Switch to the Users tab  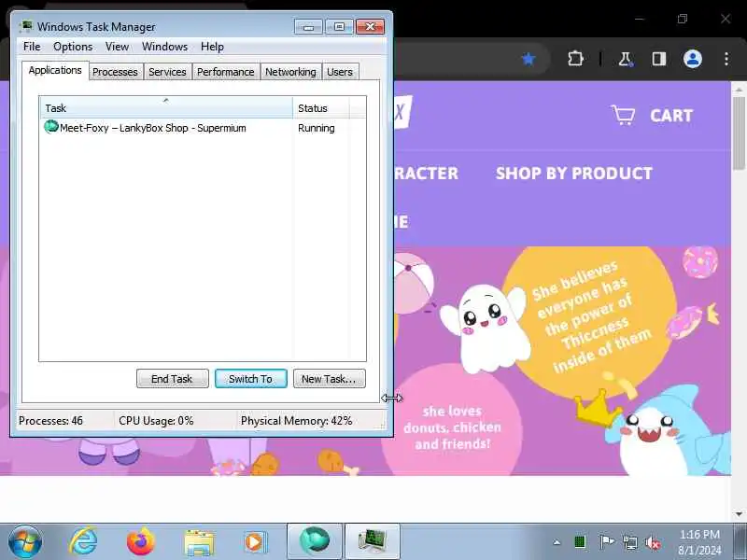[x=340, y=72]
